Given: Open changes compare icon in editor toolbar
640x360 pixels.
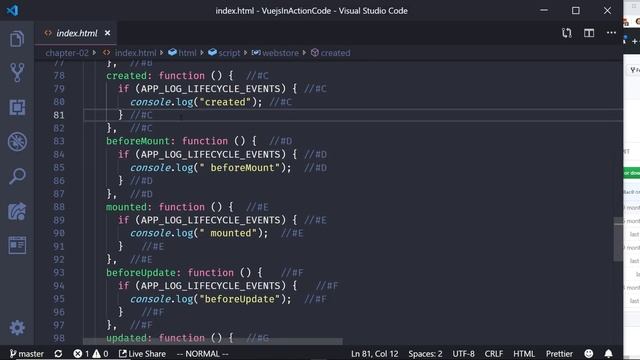Looking at the screenshot, I should [567, 33].
